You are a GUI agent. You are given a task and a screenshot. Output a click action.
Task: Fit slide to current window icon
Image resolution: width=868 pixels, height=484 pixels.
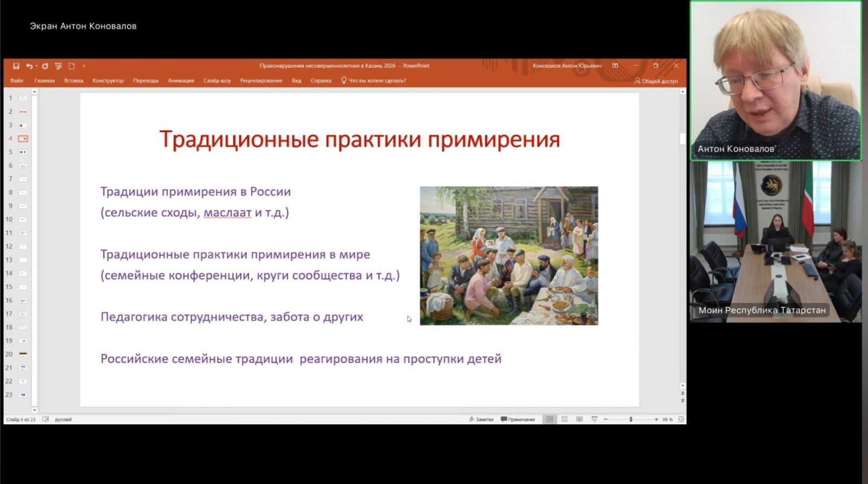pyautogui.click(x=681, y=420)
